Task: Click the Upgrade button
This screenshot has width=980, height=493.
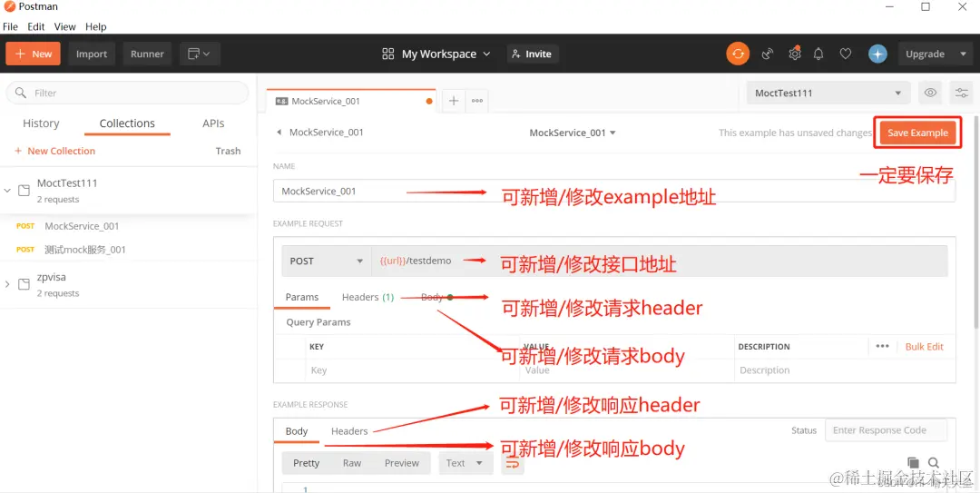Action: click(925, 54)
